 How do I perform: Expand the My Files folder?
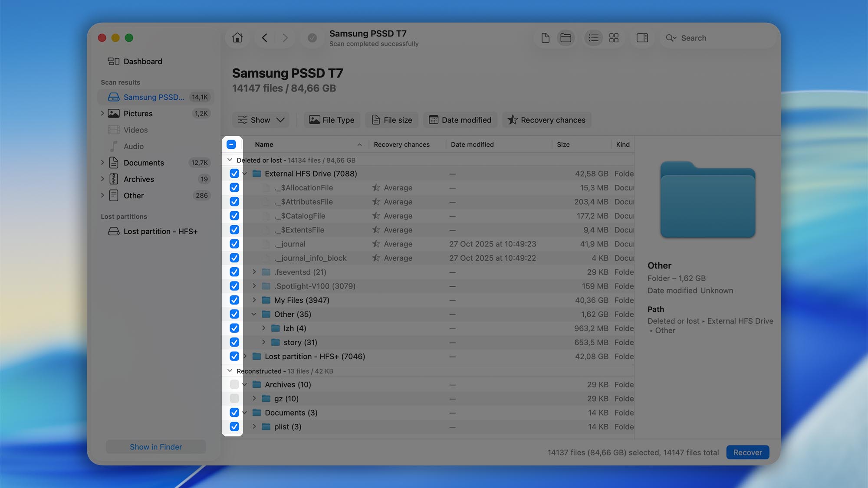(254, 300)
